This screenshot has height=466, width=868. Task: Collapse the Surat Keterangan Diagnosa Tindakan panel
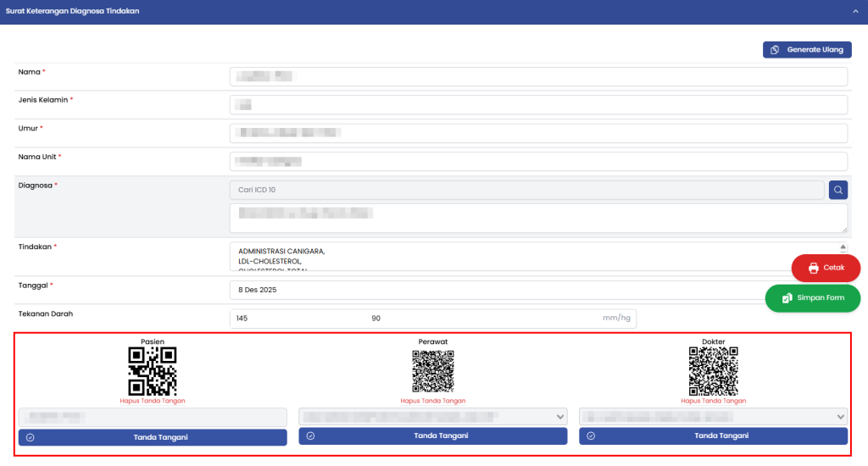tap(855, 12)
